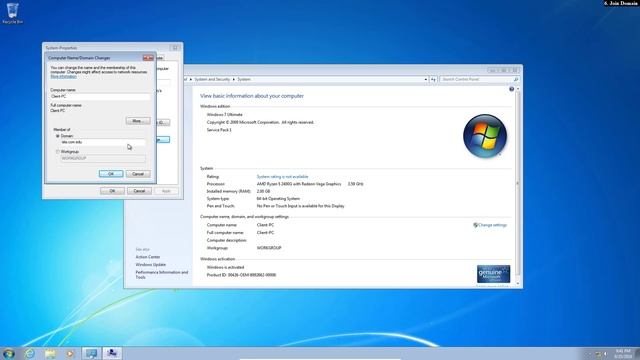The width and height of the screenshot is (640, 360).
Task: Click the WORKGROUP value in System window
Action: (269, 248)
